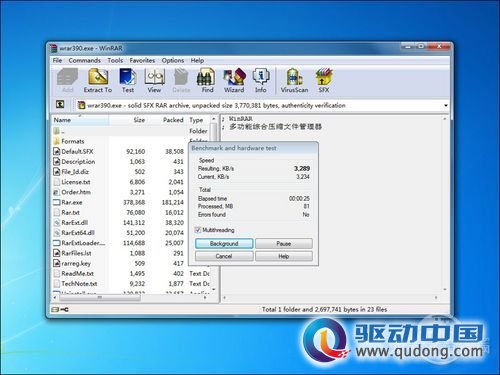
Task: Cancel the benchmark test
Action: (x=224, y=256)
